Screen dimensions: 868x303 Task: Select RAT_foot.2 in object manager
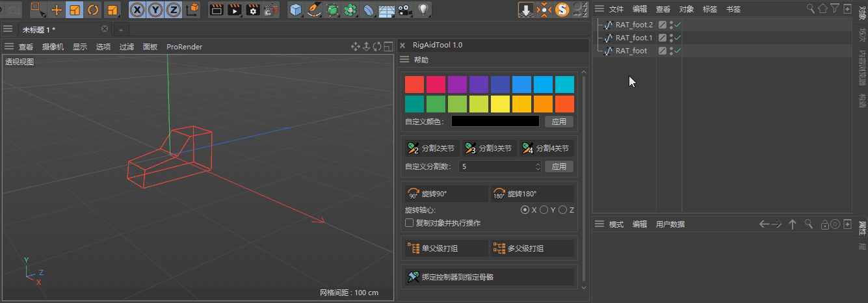tap(634, 25)
